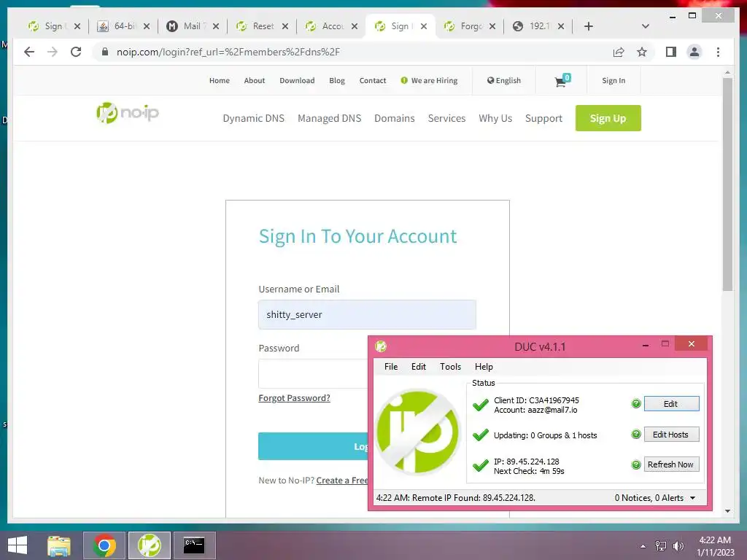Click help icon next to the Edit button
Viewport: 747px width, 560px height.
coord(636,404)
